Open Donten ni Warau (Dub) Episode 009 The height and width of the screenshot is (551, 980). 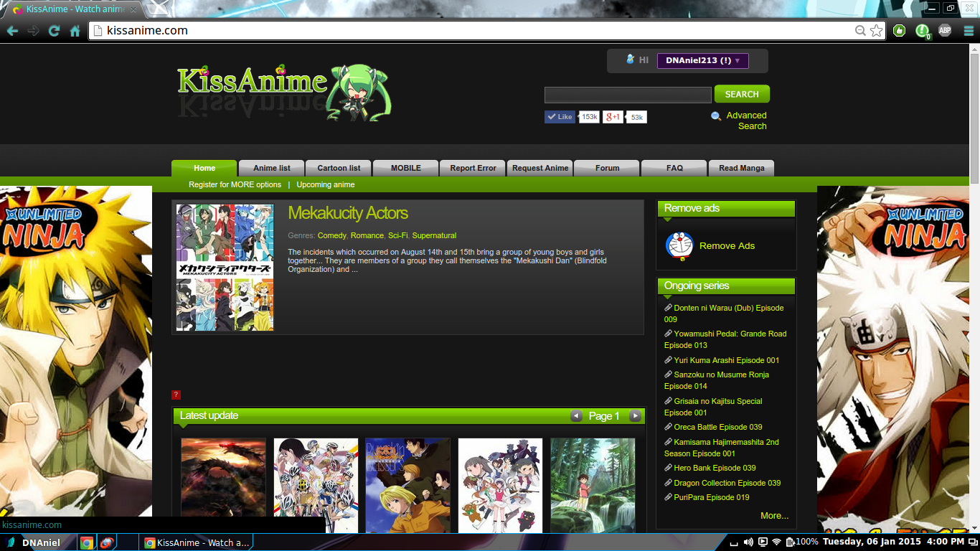click(x=724, y=314)
